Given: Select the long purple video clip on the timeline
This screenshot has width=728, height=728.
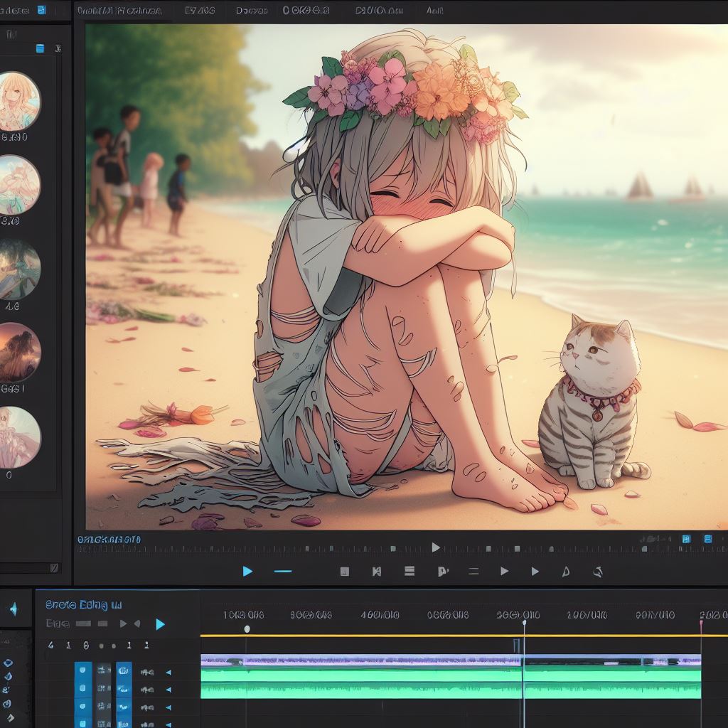Looking at the screenshot, I should pos(360,660).
